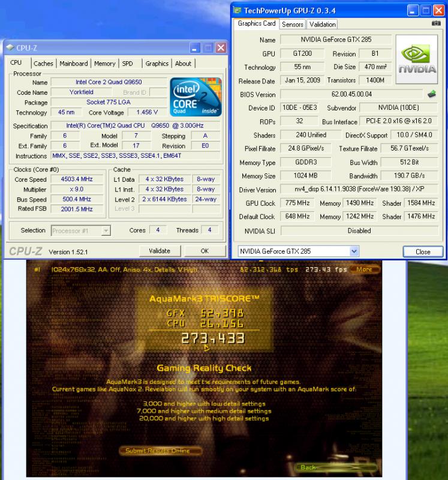Click the Memory Size value 1024 MB
Viewport: 448px width, 480px height.
(x=306, y=176)
